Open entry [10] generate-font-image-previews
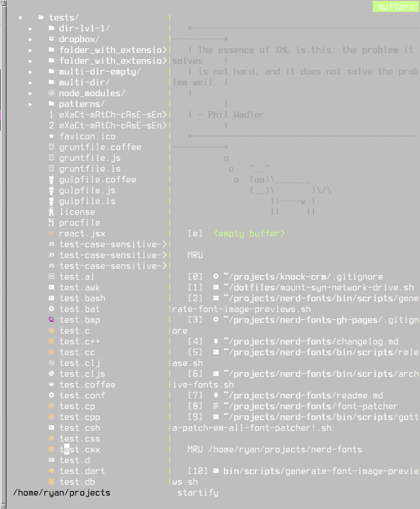 pyautogui.click(x=303, y=471)
